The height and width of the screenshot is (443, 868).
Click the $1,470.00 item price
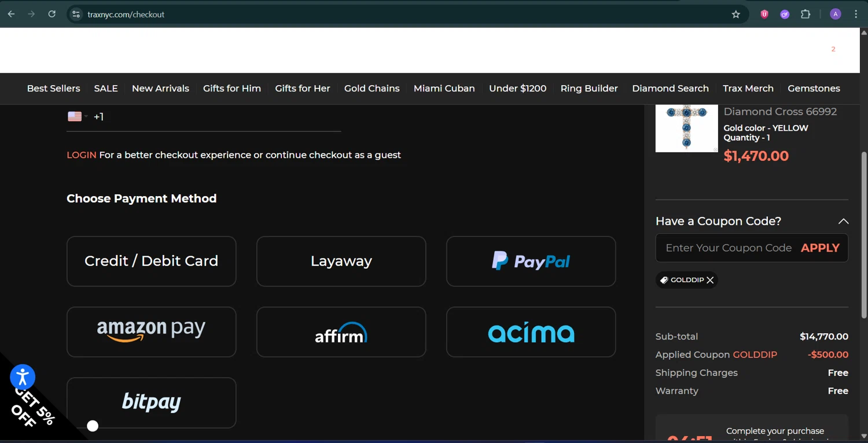point(756,156)
